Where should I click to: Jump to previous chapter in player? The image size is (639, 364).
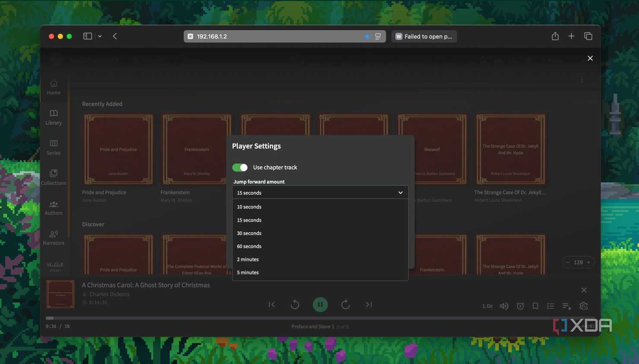click(x=272, y=304)
